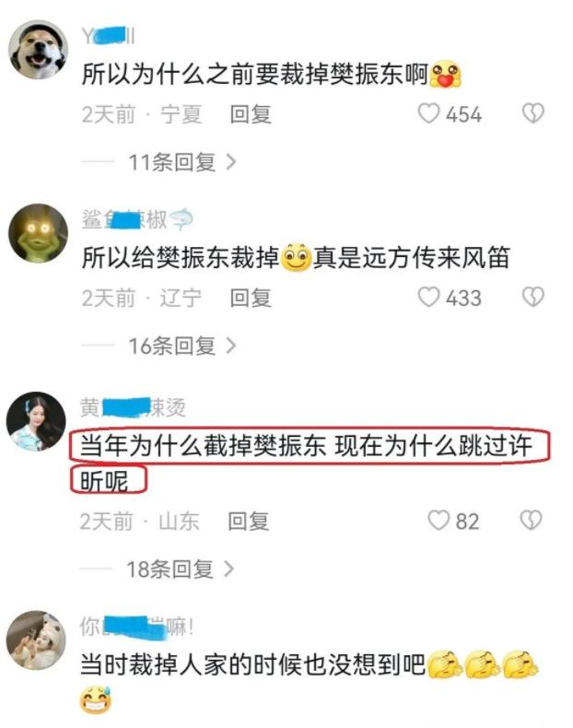Reply to the 宁夏 comment via 回复
Viewport: 573px width, 728px height.
[x=251, y=114]
